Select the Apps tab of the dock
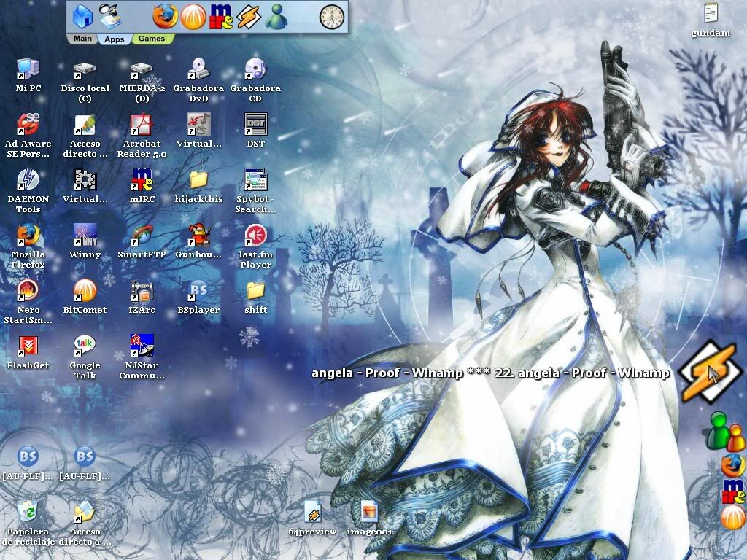Image resolution: width=747 pixels, height=560 pixels. [115, 39]
